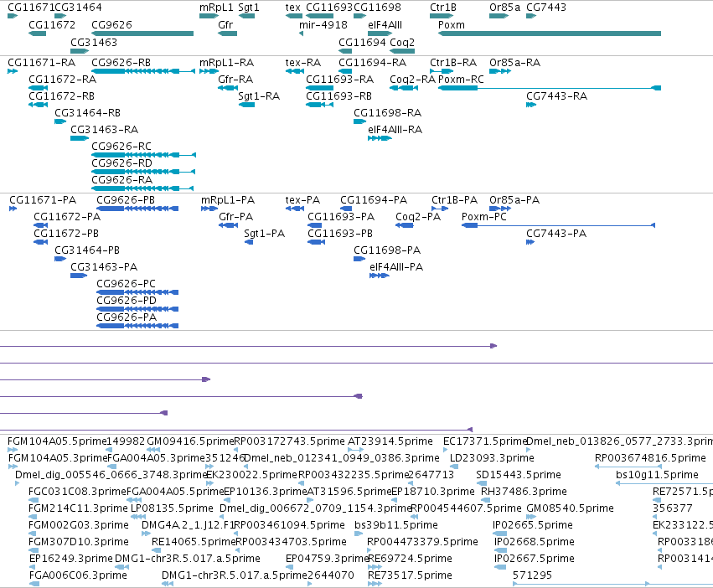Select the 571295 EST label
The width and height of the screenshot is (713, 588).
[532, 575]
